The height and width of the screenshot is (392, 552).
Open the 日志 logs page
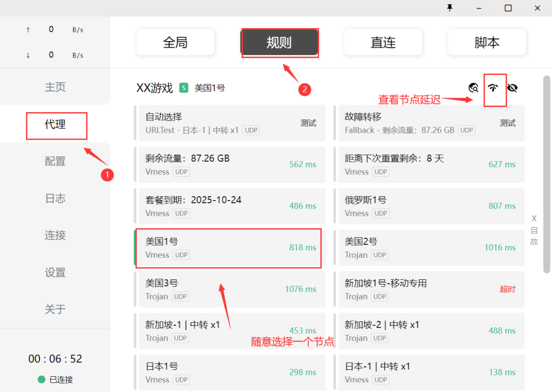55,198
